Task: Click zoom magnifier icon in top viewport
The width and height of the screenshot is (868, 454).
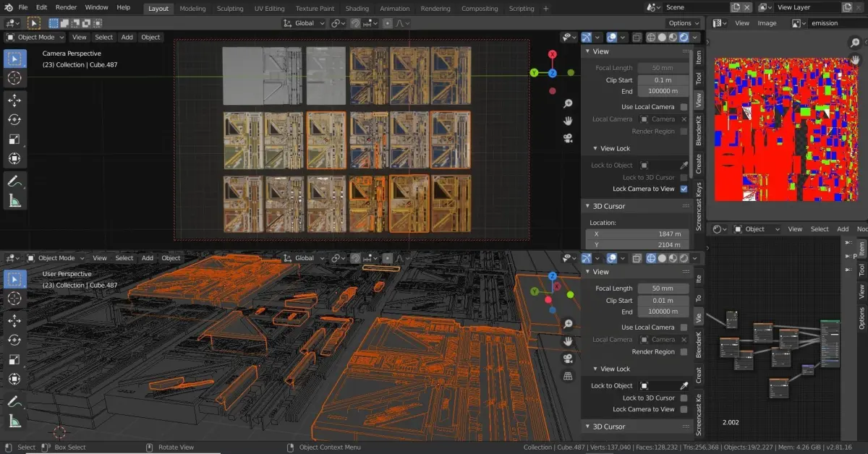Action: coord(569,104)
